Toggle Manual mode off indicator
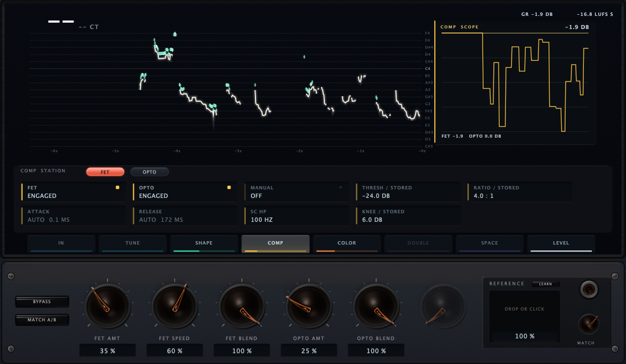Image resolution: width=626 pixels, height=364 pixels. point(340,188)
